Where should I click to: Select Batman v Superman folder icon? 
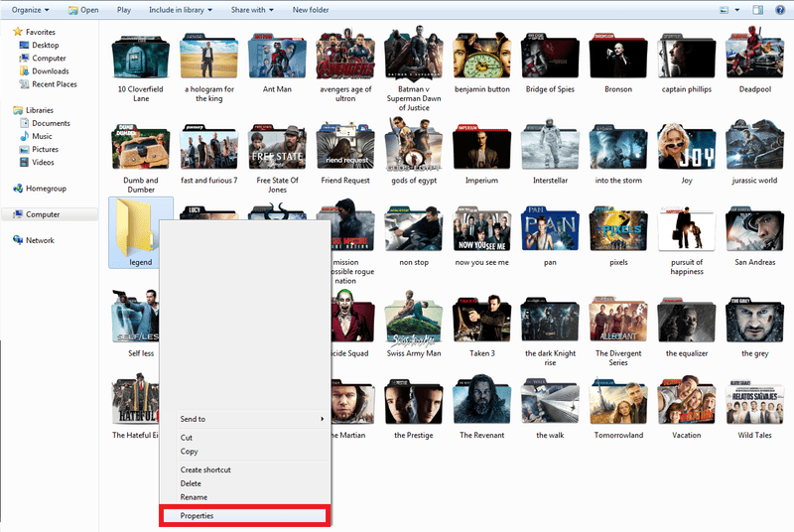pyautogui.click(x=414, y=54)
